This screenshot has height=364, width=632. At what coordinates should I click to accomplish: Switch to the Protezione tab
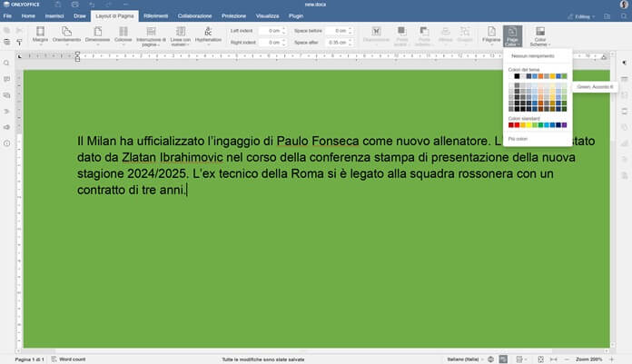(233, 16)
